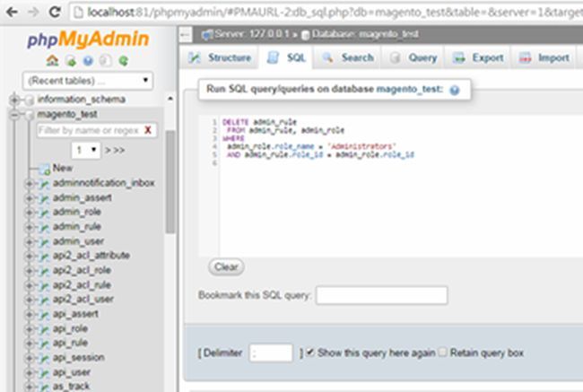The height and width of the screenshot is (392, 583).
Task: Click the adminnotification_inbox table icon
Action: tap(44, 184)
